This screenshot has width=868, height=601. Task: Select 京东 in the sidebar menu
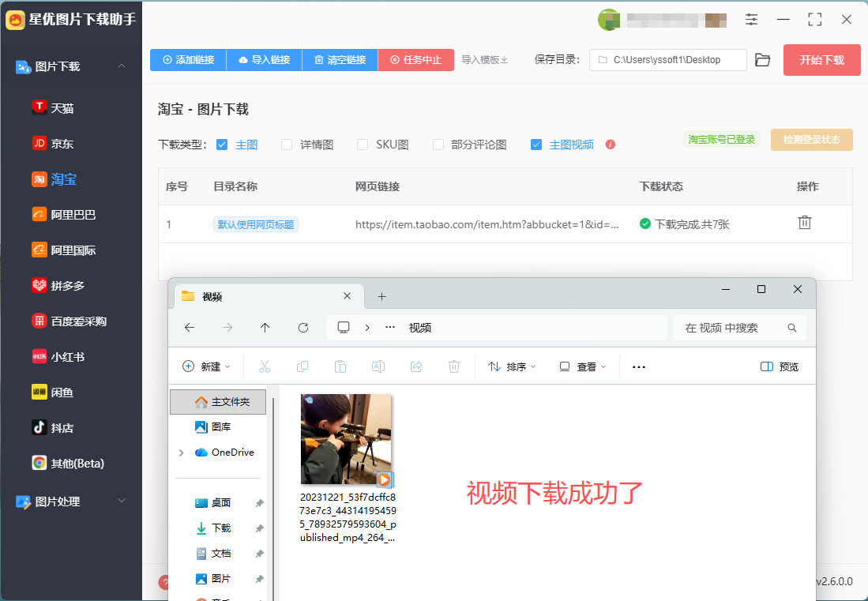coord(62,144)
